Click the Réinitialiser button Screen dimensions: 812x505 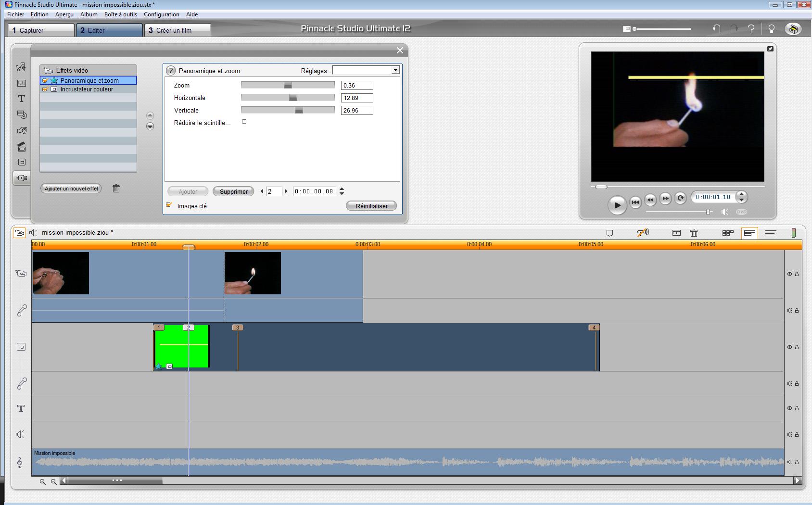pos(371,206)
